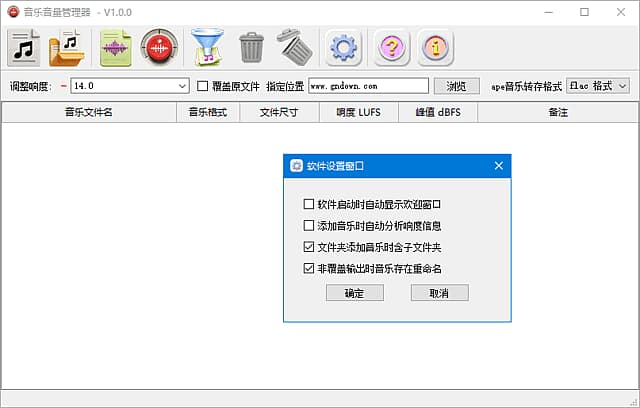
Task: Click the tilted trash can clear-all icon
Action: [295, 47]
